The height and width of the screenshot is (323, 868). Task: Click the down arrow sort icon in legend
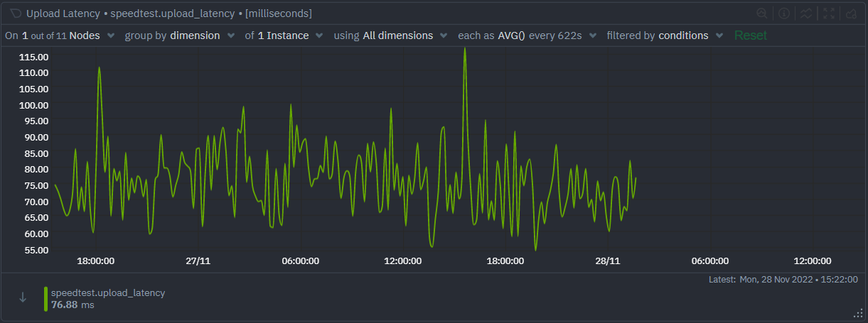(x=23, y=298)
